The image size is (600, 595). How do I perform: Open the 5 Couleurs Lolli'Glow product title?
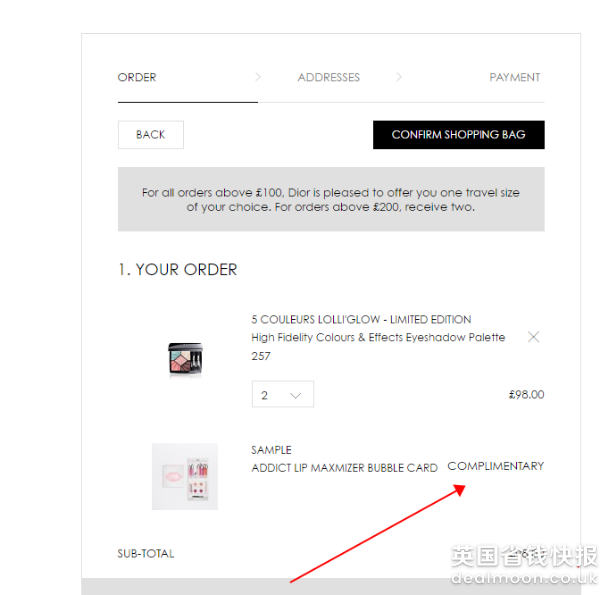point(361,320)
